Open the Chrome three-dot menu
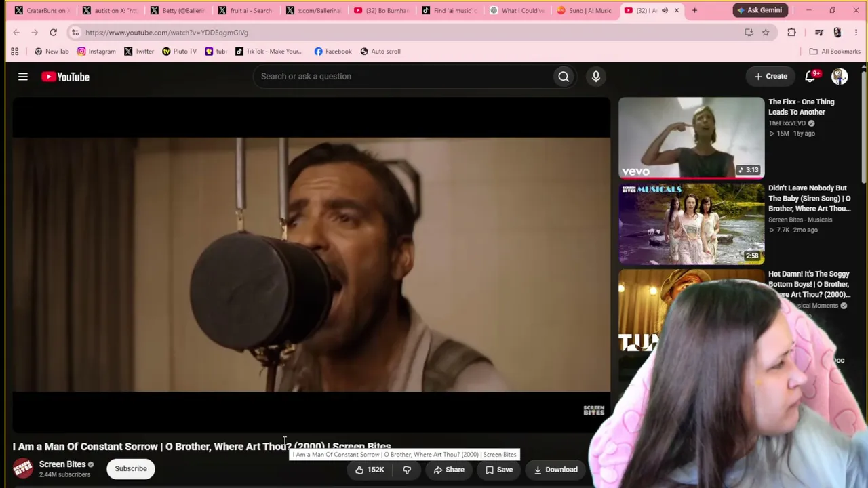 [856, 32]
